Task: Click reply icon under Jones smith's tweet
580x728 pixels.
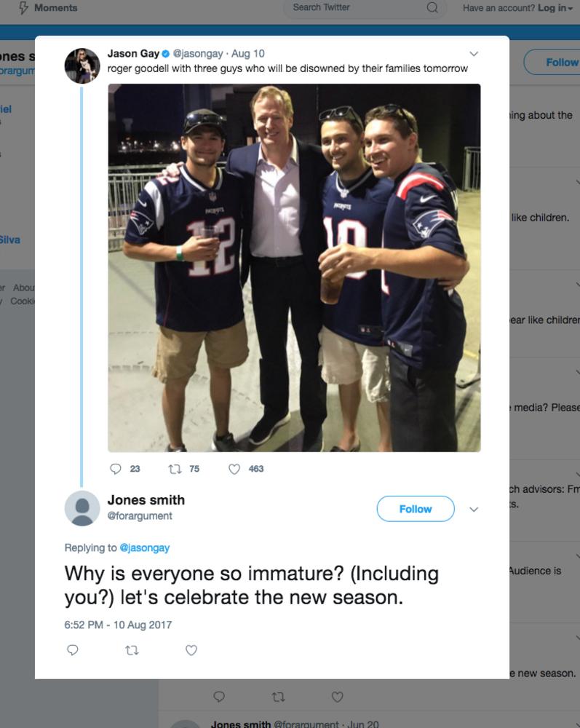Action: 72,650
